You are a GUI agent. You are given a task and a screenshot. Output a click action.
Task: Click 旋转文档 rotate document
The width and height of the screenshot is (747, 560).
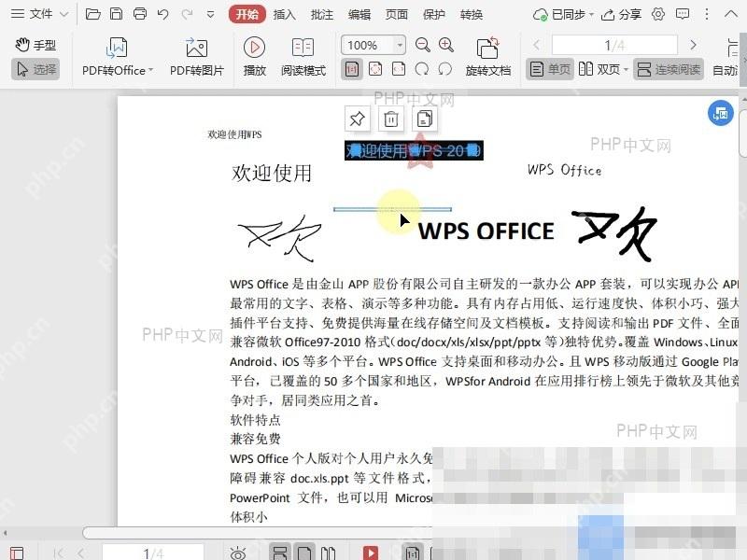pos(487,57)
